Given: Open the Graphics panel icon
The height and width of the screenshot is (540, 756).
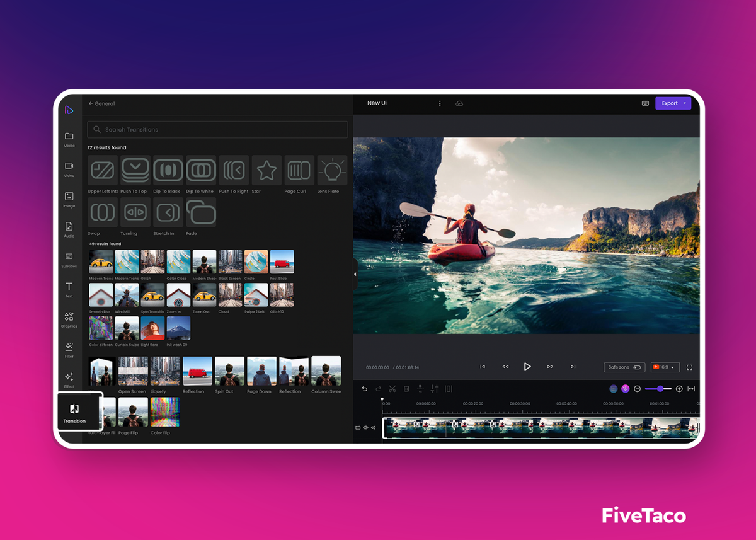Looking at the screenshot, I should (69, 319).
